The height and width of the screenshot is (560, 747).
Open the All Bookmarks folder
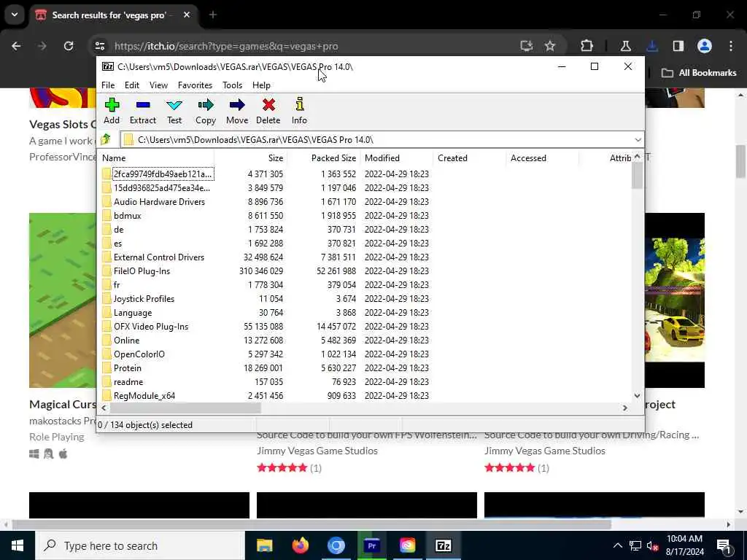699,73
